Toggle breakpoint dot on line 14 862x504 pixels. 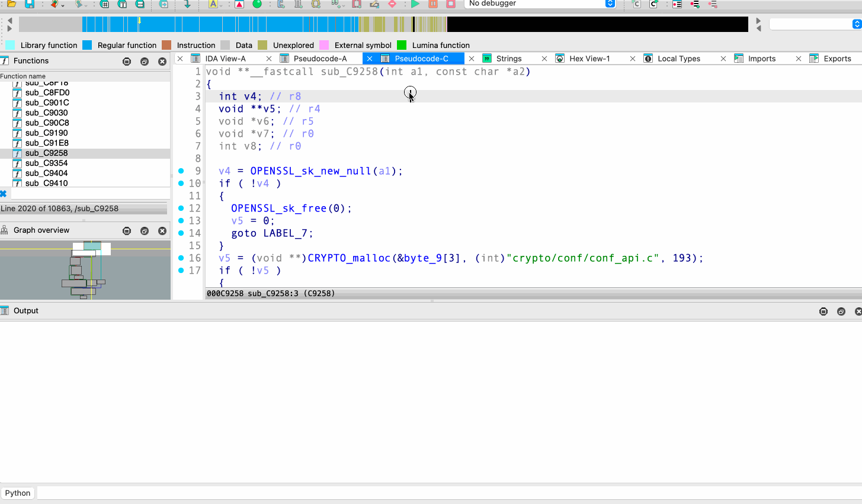[181, 233]
